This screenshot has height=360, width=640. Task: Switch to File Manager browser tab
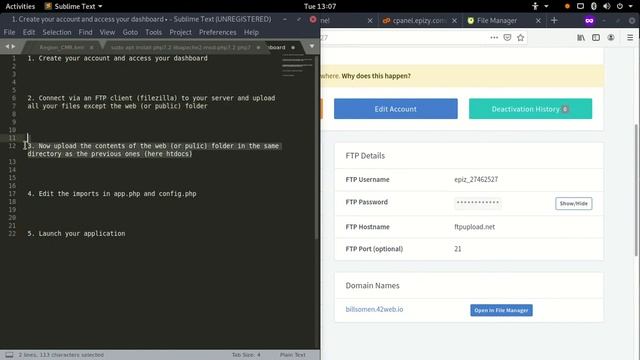tap(497, 20)
